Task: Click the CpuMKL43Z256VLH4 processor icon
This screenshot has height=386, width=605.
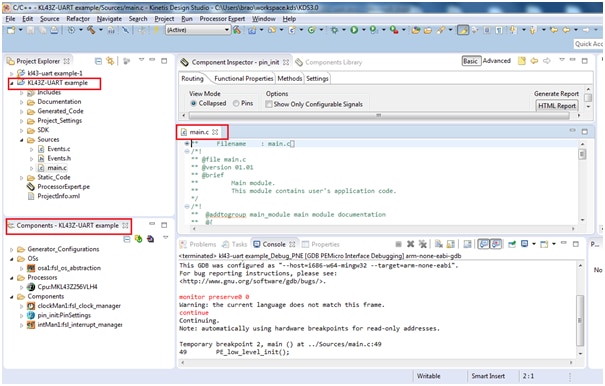Action: (31, 287)
